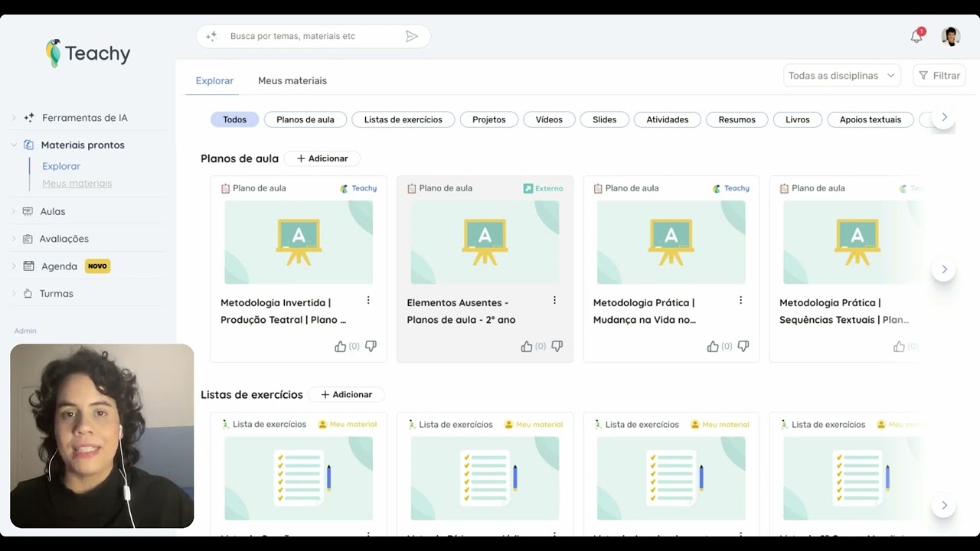
Task: Open Metodologia Prática Mudança na Vida thumbnail
Action: click(671, 242)
